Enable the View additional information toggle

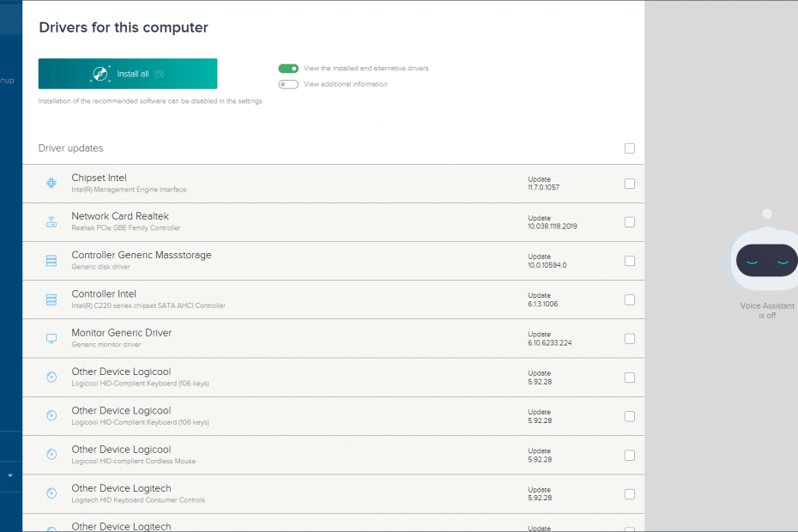click(288, 84)
